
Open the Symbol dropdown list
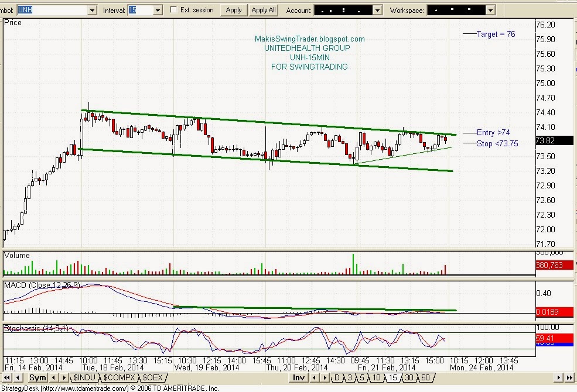click(x=93, y=11)
